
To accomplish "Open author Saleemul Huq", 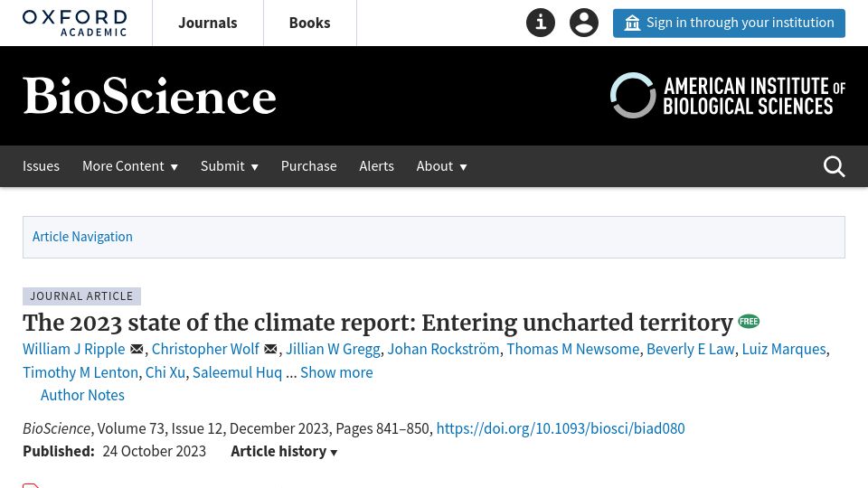I will pos(238,372).
